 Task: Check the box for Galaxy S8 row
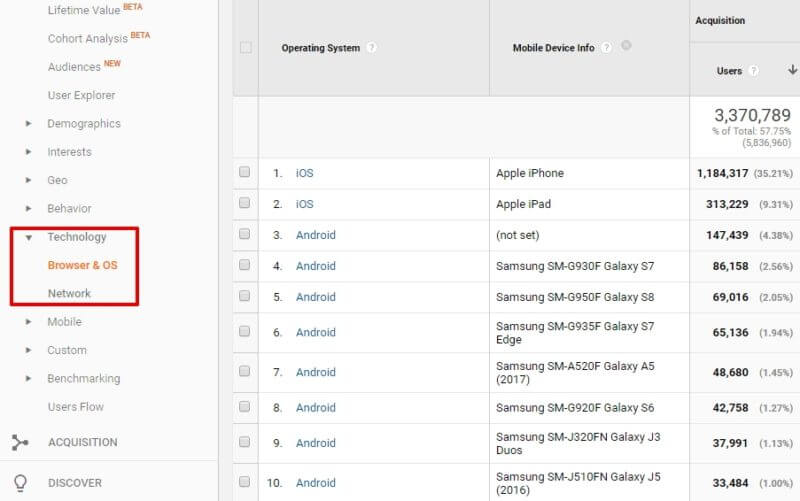[x=245, y=296]
